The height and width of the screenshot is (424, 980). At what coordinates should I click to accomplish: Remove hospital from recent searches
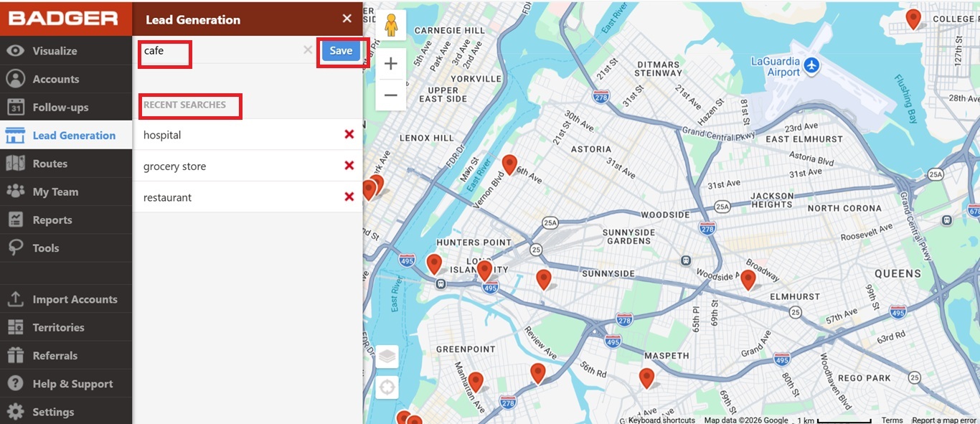tap(349, 135)
